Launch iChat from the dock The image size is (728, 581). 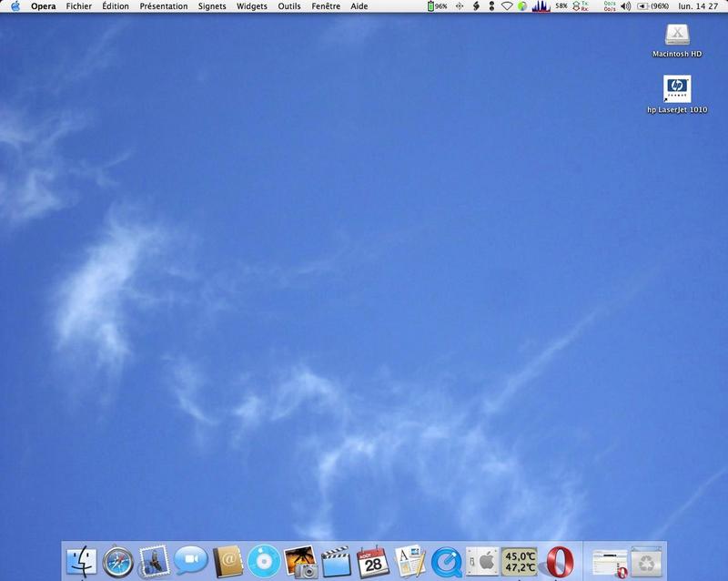tap(191, 561)
